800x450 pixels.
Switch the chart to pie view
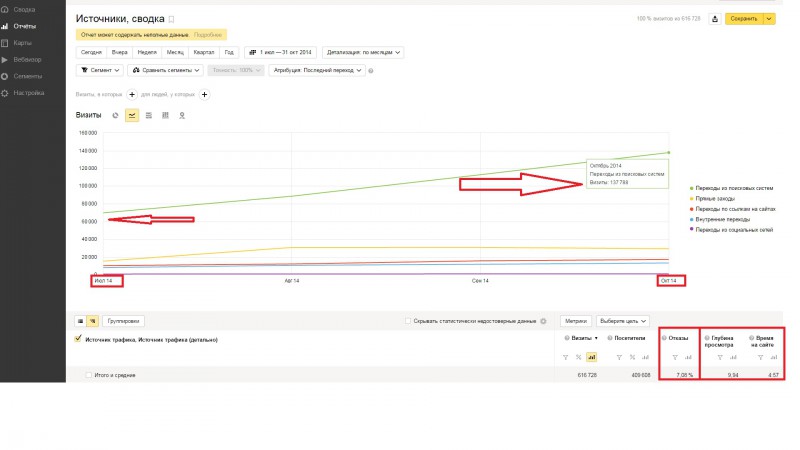click(x=115, y=116)
